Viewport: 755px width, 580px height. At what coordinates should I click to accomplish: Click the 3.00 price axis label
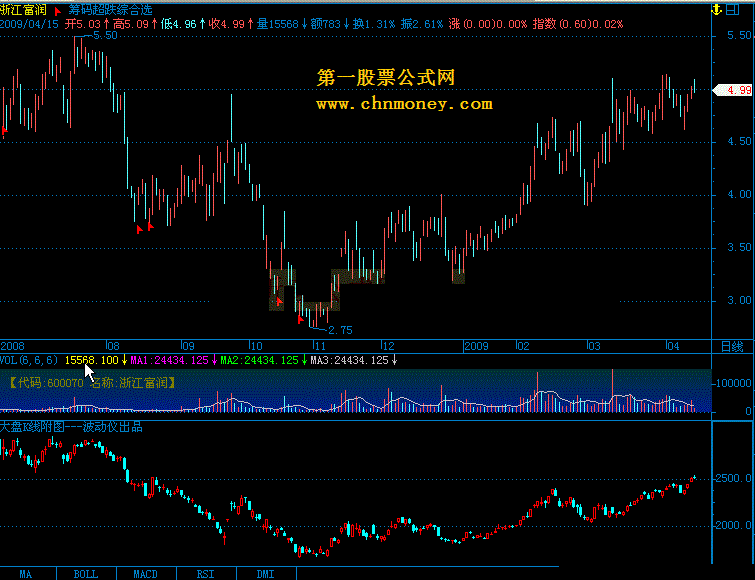(x=739, y=300)
